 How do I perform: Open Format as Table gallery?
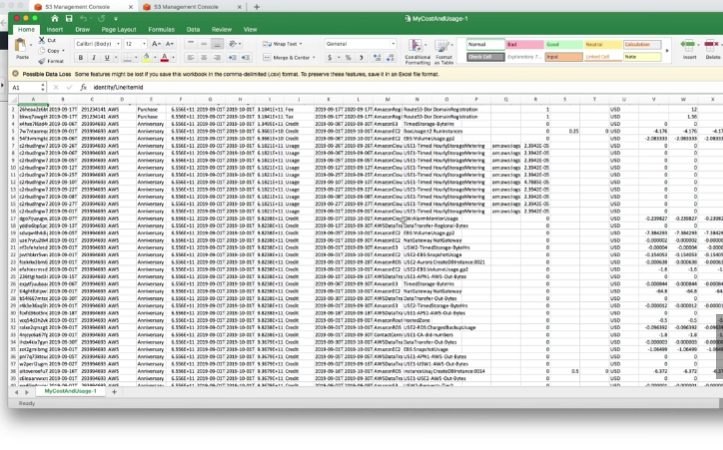tap(444, 52)
